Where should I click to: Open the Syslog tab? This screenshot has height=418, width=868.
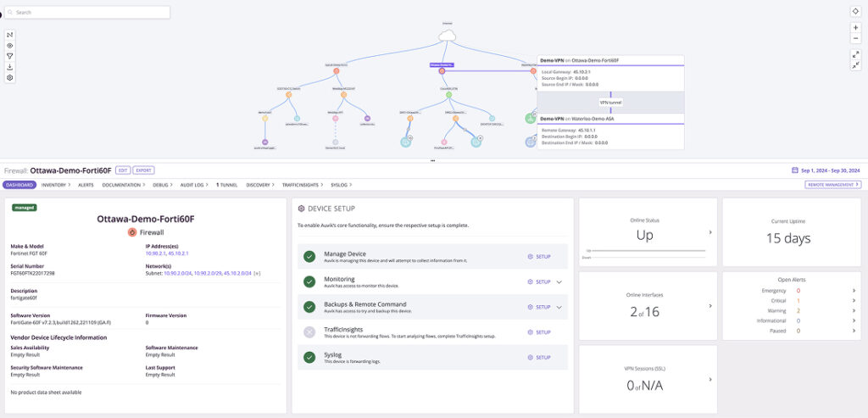[341, 185]
